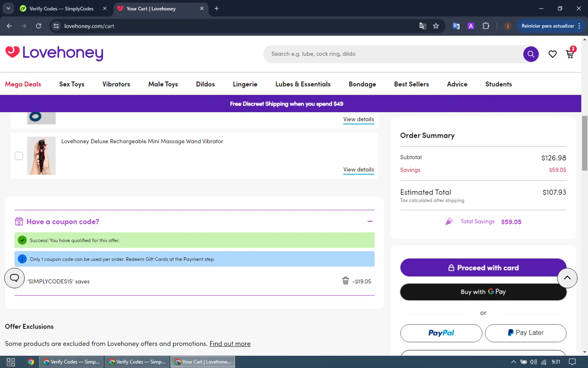588x368 pixels.
Task: Open the wishlist heart icon
Action: [552, 54]
